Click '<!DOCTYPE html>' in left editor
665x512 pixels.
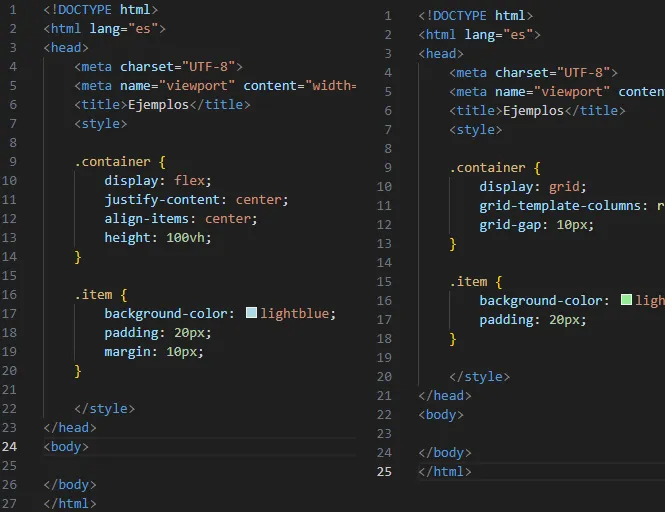(101, 10)
